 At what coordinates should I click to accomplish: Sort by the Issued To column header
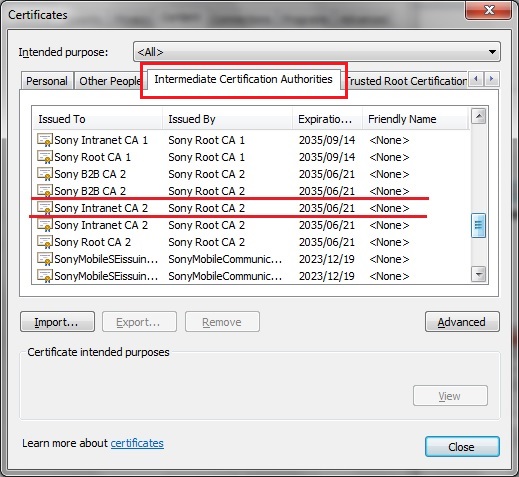(98, 119)
